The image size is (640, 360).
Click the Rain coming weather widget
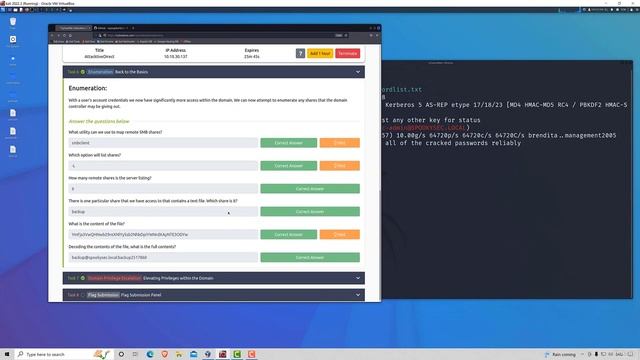[x=560, y=354]
